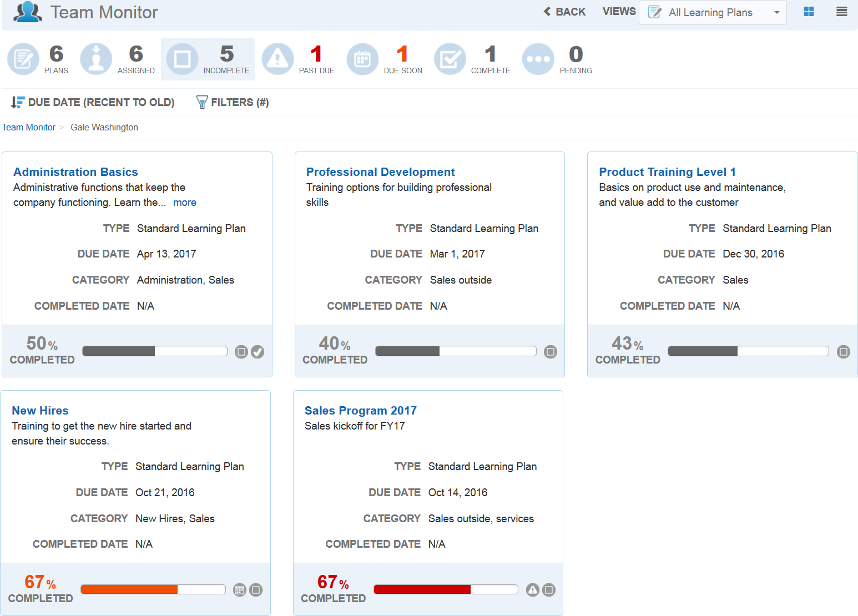Click the VIEWS label
Viewport: 858px width, 616px height.
pos(619,12)
